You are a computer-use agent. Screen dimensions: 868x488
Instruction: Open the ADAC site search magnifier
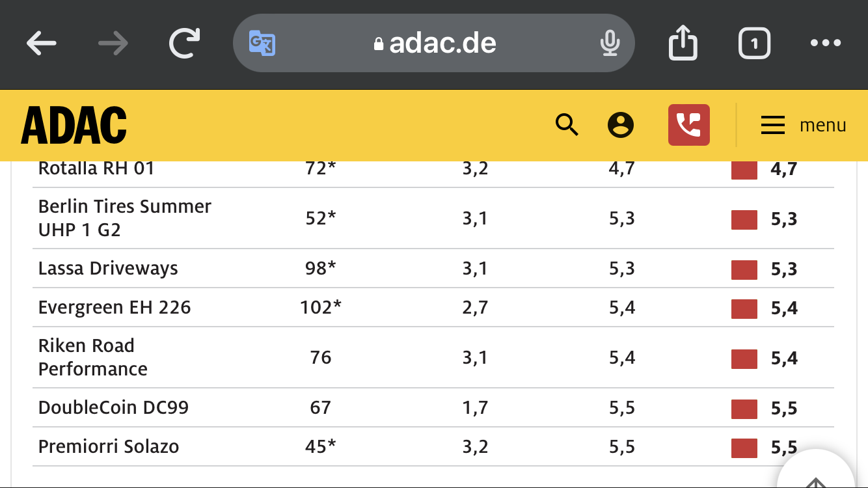click(567, 124)
